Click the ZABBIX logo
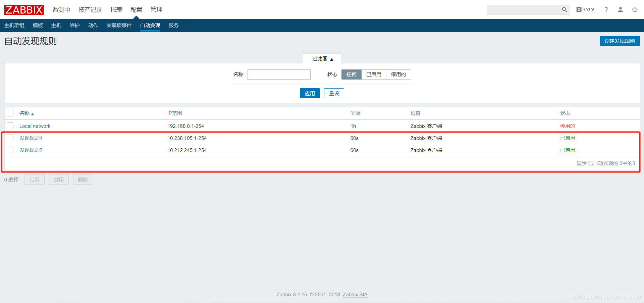 (x=24, y=10)
